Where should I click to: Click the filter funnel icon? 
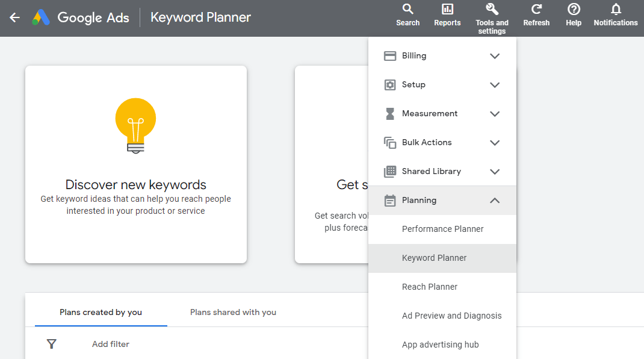click(x=51, y=344)
